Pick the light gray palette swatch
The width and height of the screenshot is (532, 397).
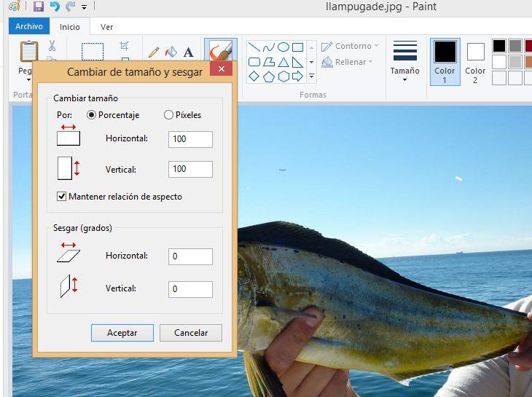pyautogui.click(x=515, y=62)
